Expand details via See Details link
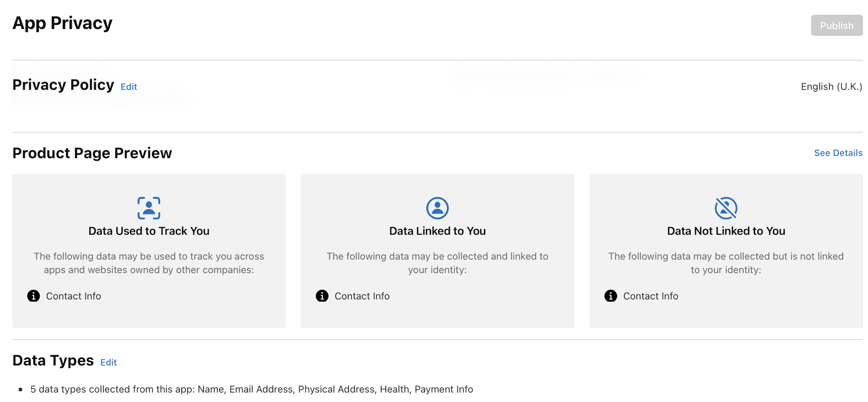 coord(838,153)
